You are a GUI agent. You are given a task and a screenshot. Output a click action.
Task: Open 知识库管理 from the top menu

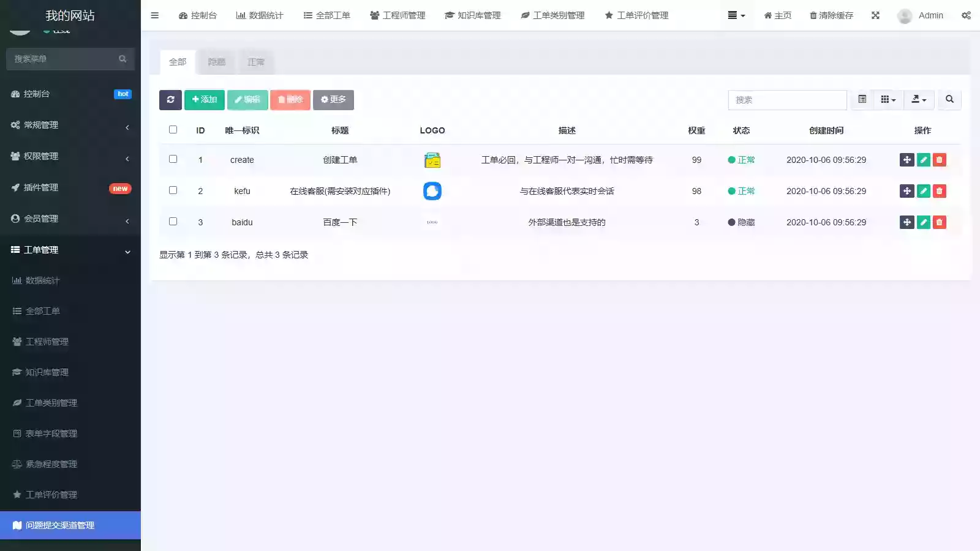472,15
